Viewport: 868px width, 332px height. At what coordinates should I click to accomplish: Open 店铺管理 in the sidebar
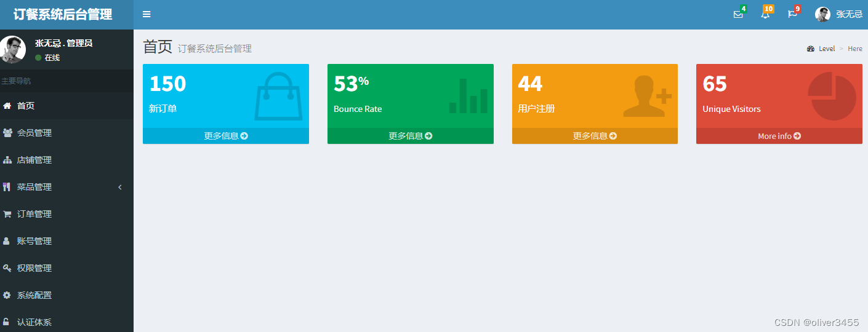click(66, 160)
